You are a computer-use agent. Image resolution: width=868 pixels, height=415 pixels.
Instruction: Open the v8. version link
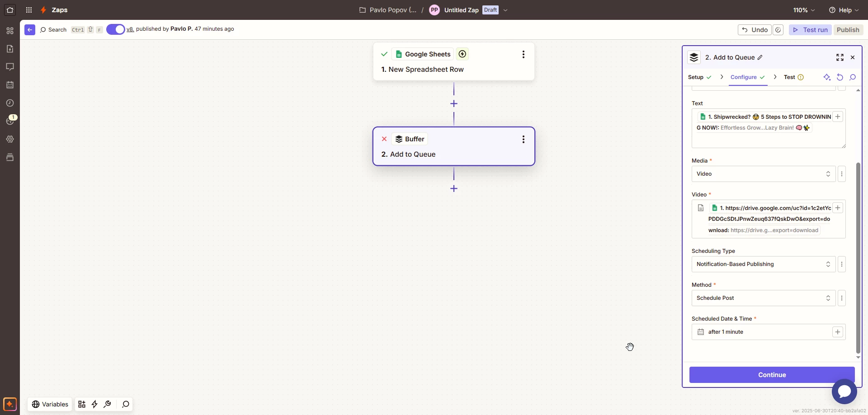130,29
